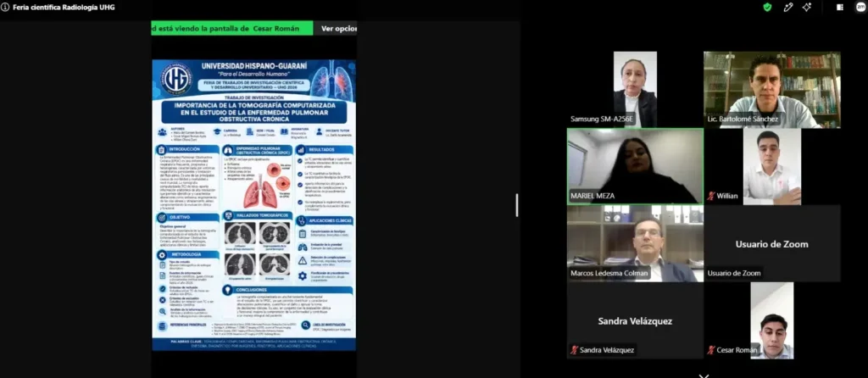Click the 'Marcos Ledesma Colman' name label
The width and height of the screenshot is (868, 378).
(x=609, y=273)
